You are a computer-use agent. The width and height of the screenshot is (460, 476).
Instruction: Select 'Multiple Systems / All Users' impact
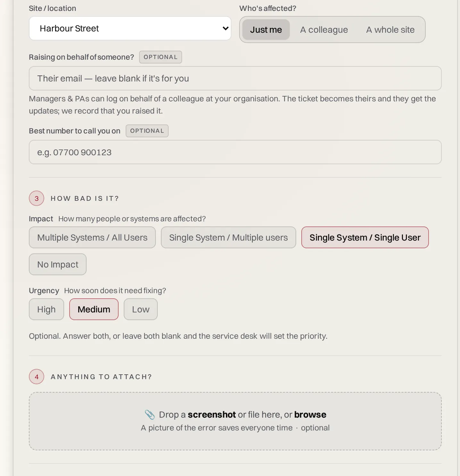pyautogui.click(x=92, y=237)
